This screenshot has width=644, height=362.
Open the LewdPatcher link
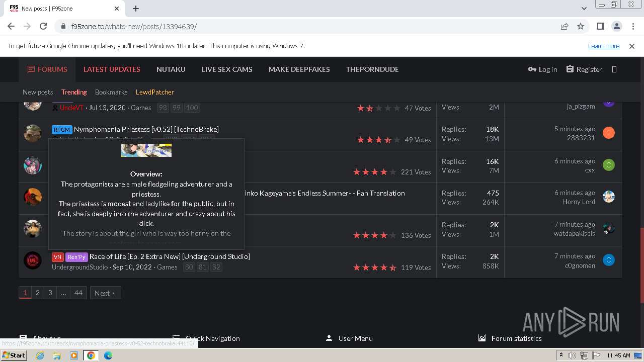tap(155, 92)
